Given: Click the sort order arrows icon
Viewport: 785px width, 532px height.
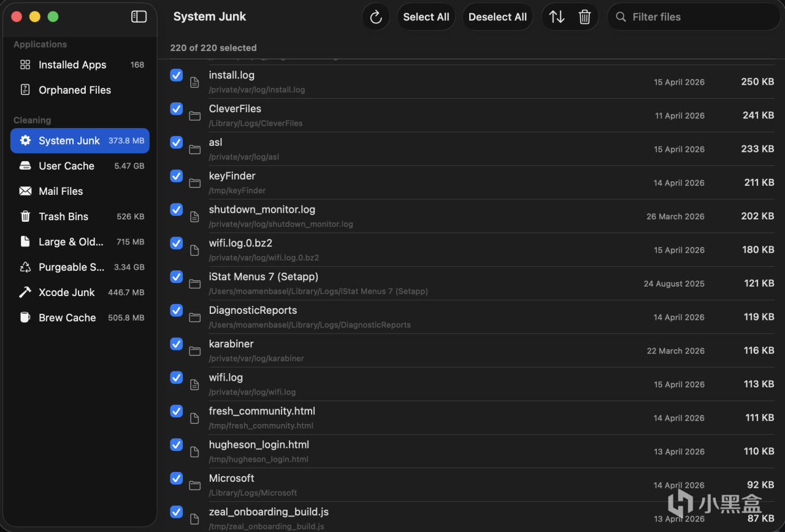Looking at the screenshot, I should pos(557,17).
